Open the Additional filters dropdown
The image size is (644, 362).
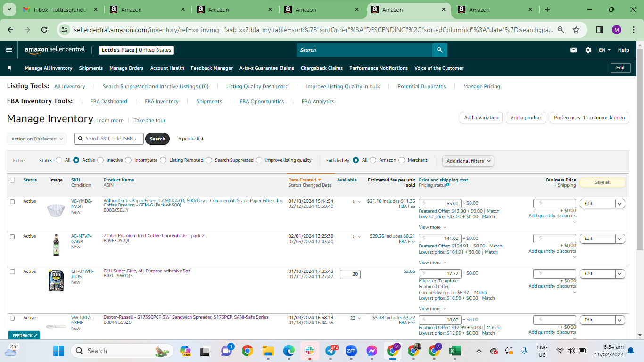tap(468, 161)
